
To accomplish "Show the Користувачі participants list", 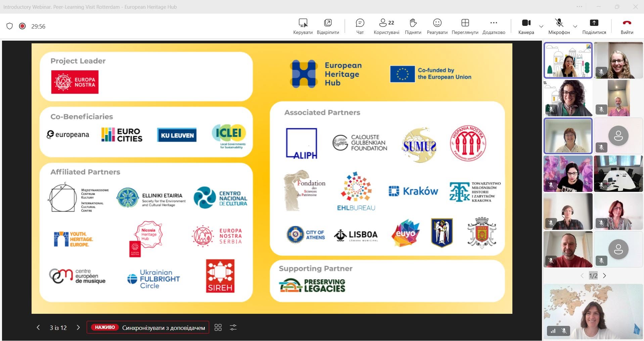I will coord(386,27).
